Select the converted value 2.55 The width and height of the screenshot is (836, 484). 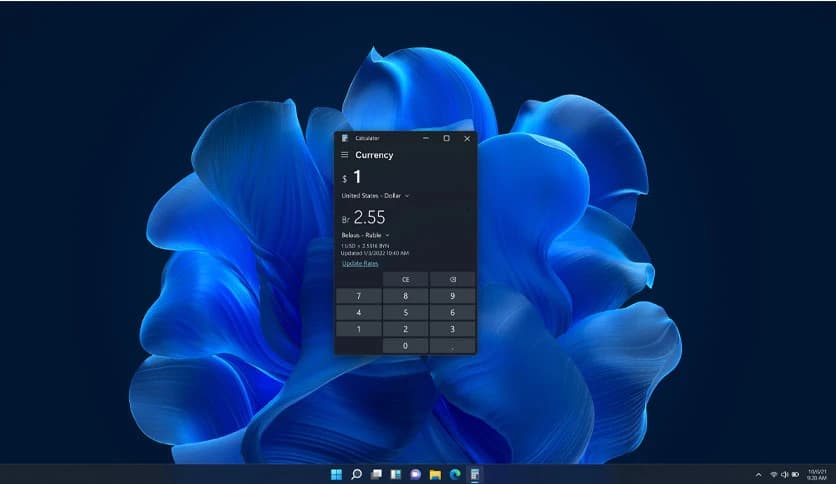[x=369, y=217]
